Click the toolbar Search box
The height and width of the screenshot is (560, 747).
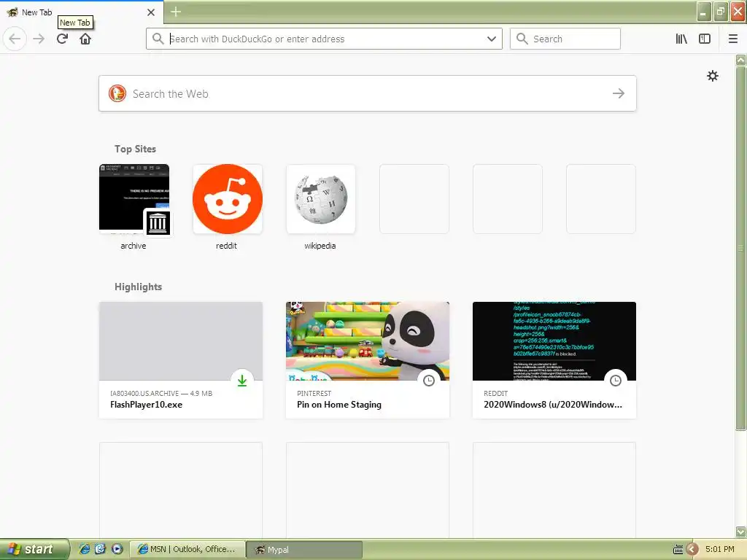tap(565, 39)
